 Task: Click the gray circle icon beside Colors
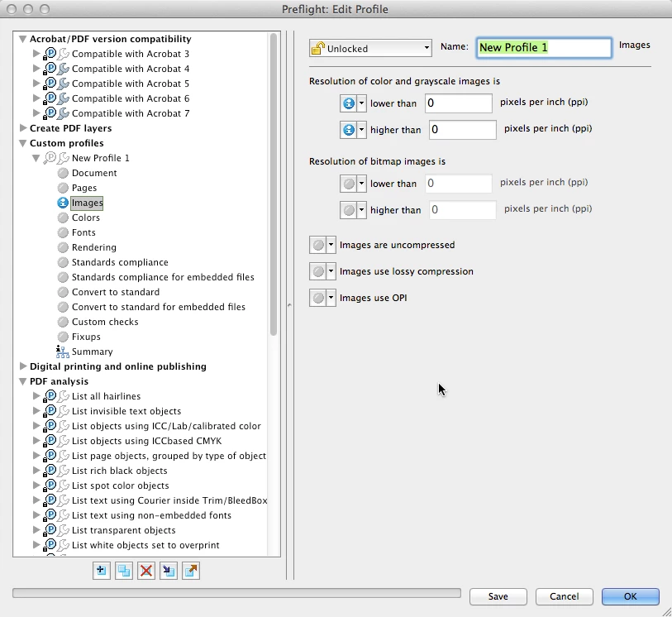[63, 218]
